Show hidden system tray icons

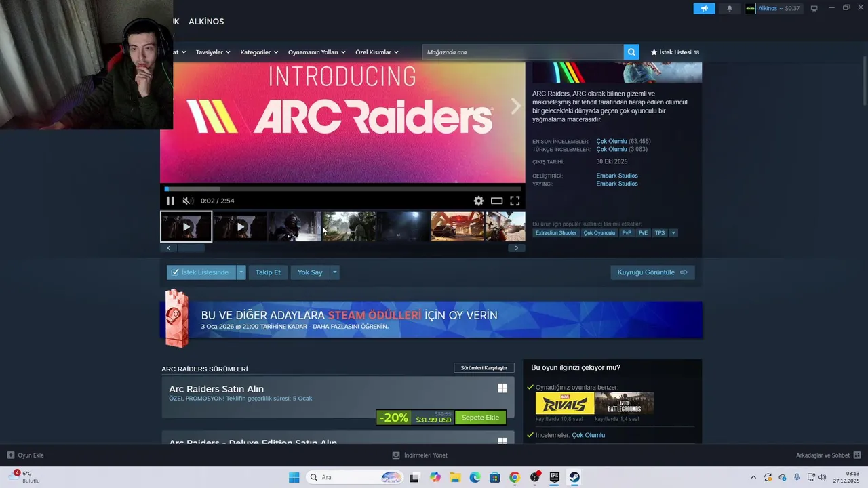tap(753, 477)
